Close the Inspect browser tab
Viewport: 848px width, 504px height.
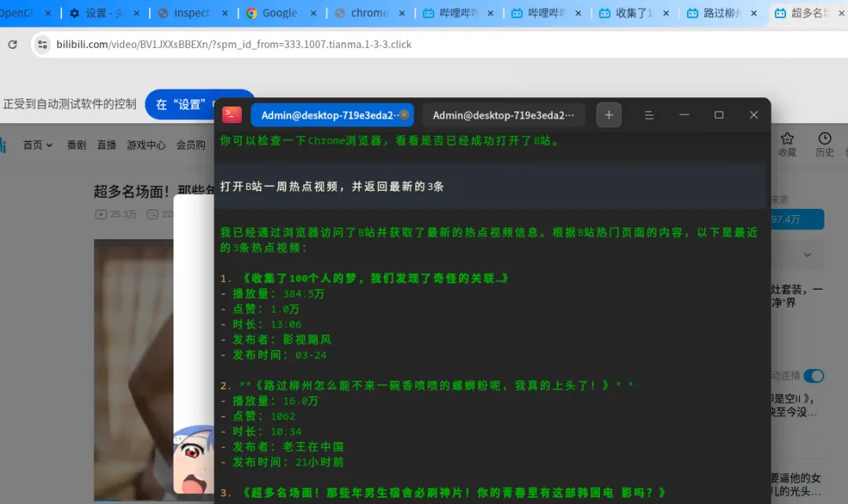pos(225,13)
